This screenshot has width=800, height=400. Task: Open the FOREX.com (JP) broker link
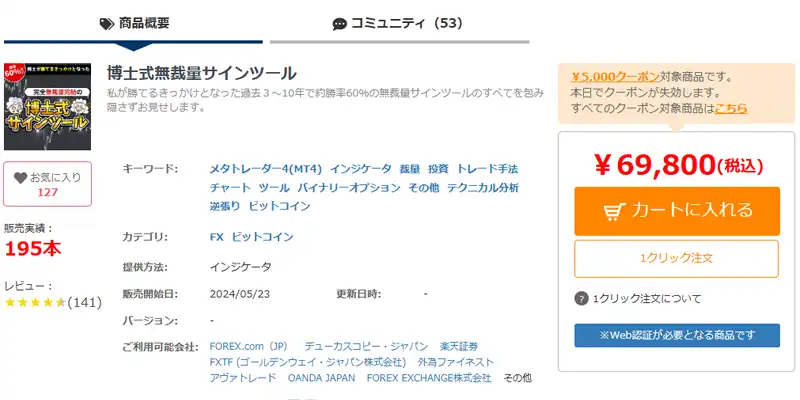coord(248,347)
